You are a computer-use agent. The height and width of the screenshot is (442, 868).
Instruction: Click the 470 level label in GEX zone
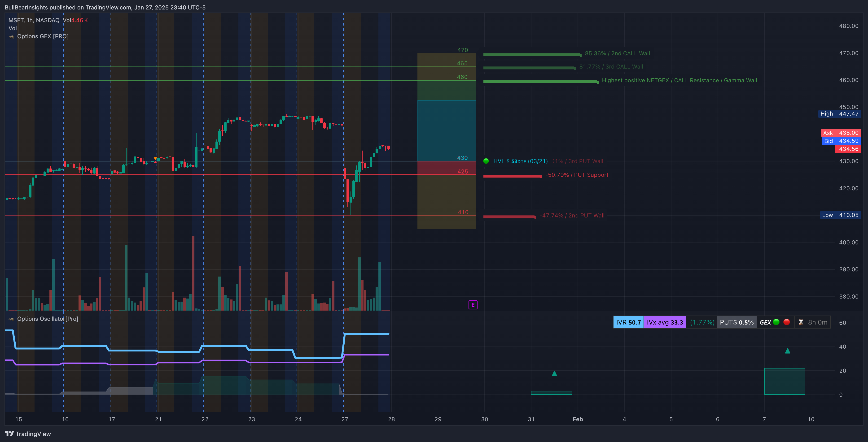point(462,50)
